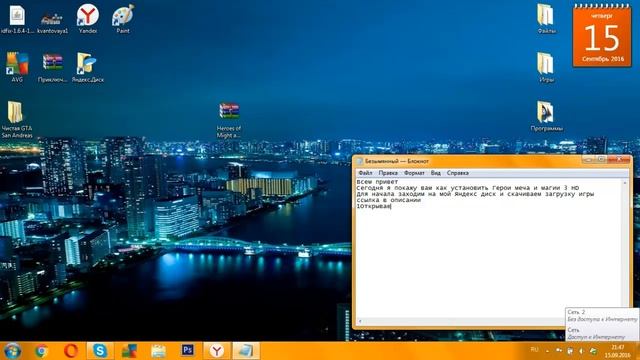The width and height of the screenshot is (640, 360).
Task: Open the Файлы folder on the desktop
Action: pos(546,19)
